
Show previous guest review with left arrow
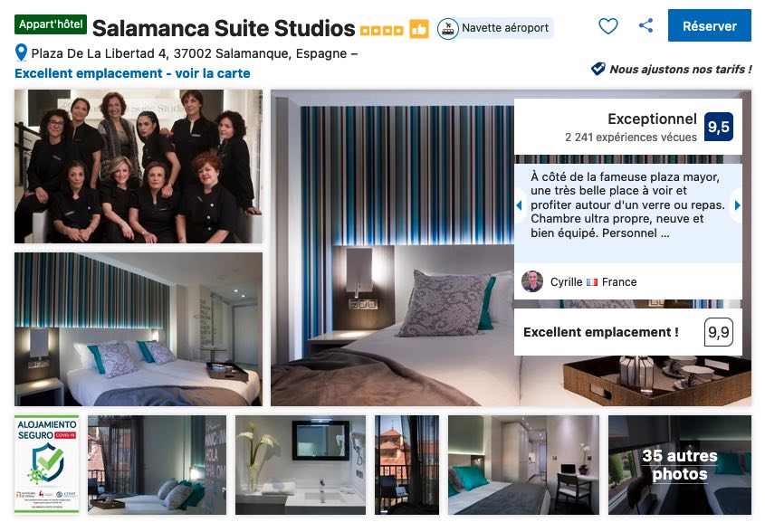[x=519, y=205]
